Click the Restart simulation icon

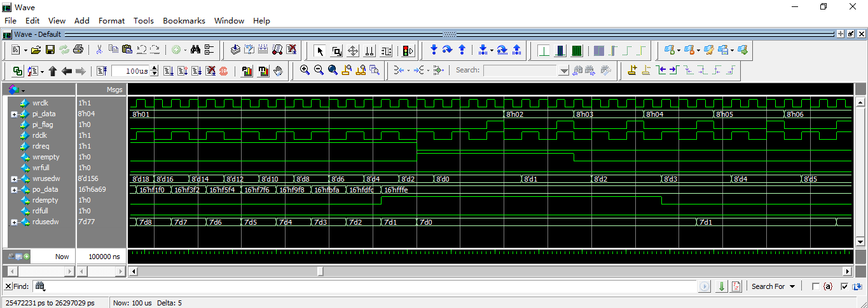click(x=102, y=71)
